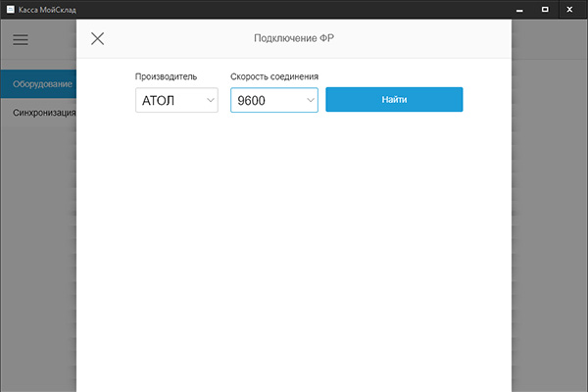Maximize the Касса МойСклад window
Viewport: 588px width, 392px height.
(x=545, y=10)
